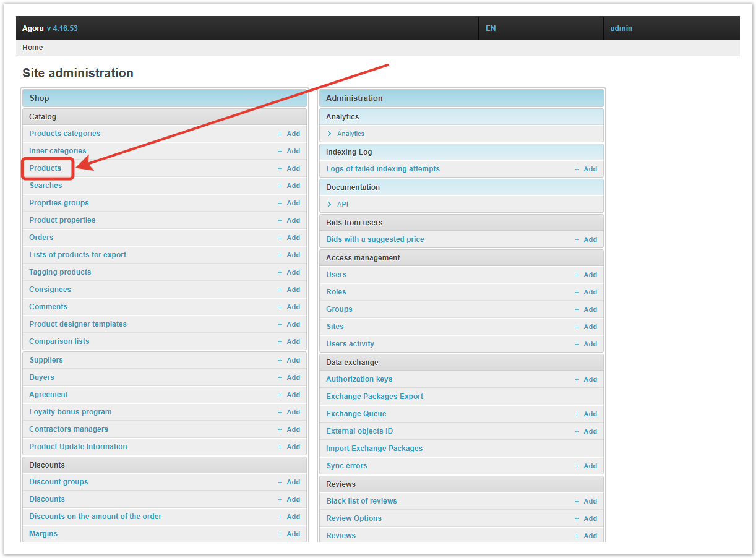Image resolution: width=756 pixels, height=558 pixels.
Task: Add a new Suppliers record
Action: click(289, 360)
